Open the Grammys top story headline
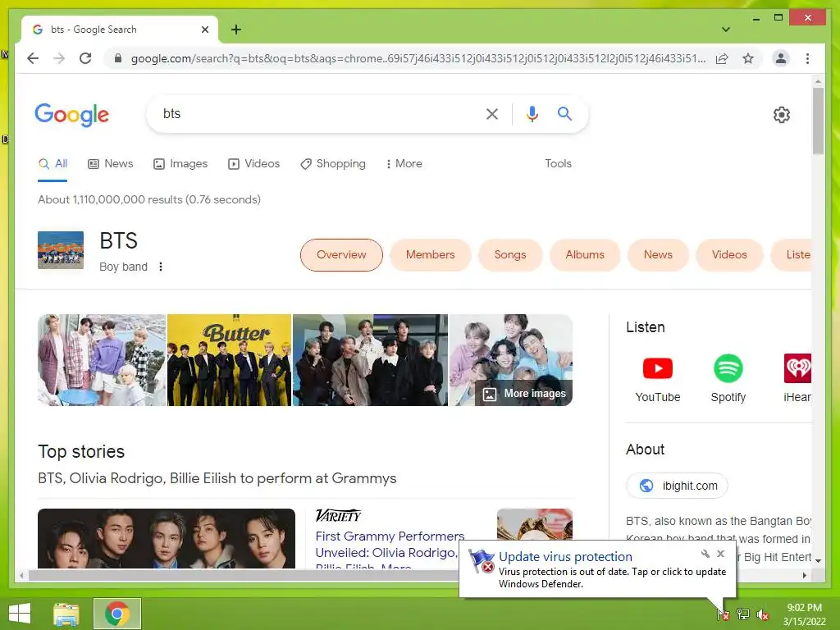Image resolution: width=840 pixels, height=630 pixels. click(217, 478)
